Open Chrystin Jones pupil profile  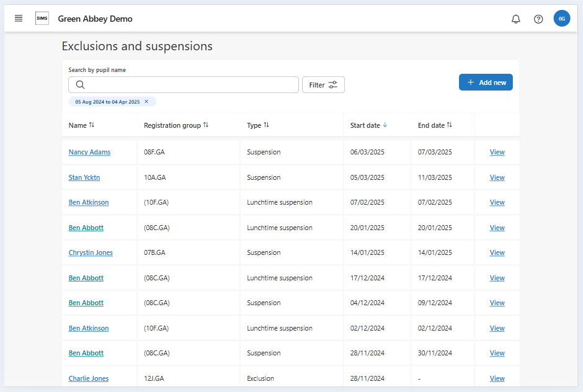pyautogui.click(x=91, y=253)
